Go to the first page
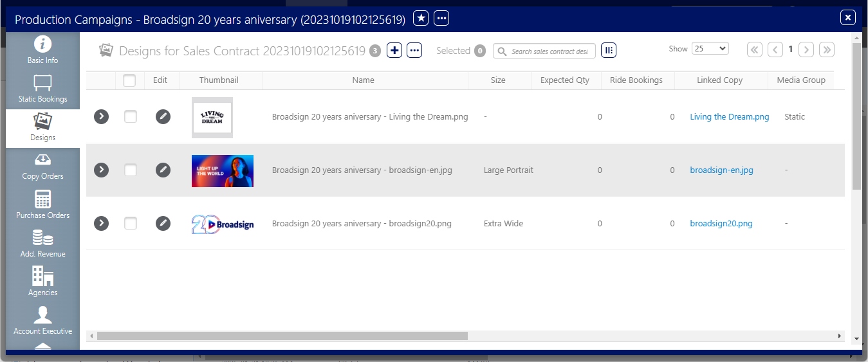The width and height of the screenshot is (868, 362). pyautogui.click(x=755, y=50)
